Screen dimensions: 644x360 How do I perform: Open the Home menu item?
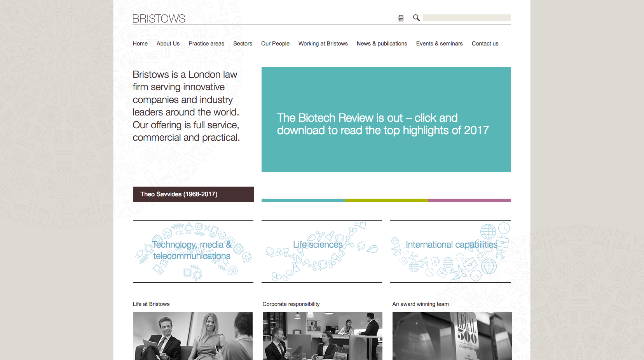pos(140,44)
